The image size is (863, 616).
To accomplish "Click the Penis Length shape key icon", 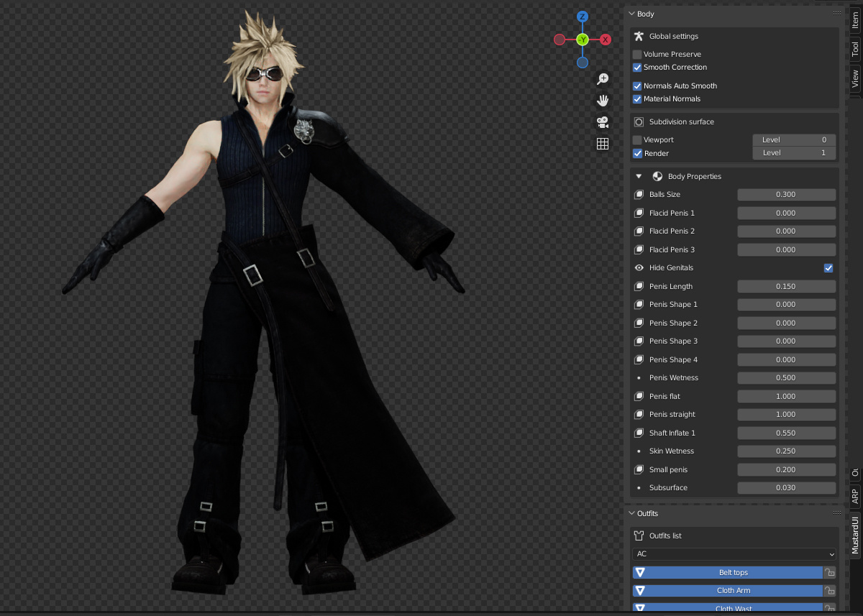I will tap(639, 286).
